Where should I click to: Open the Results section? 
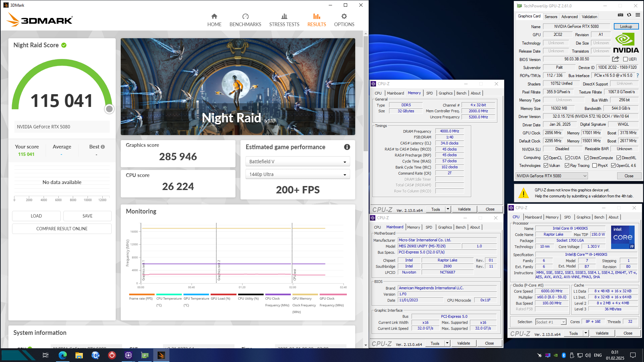pos(317,20)
